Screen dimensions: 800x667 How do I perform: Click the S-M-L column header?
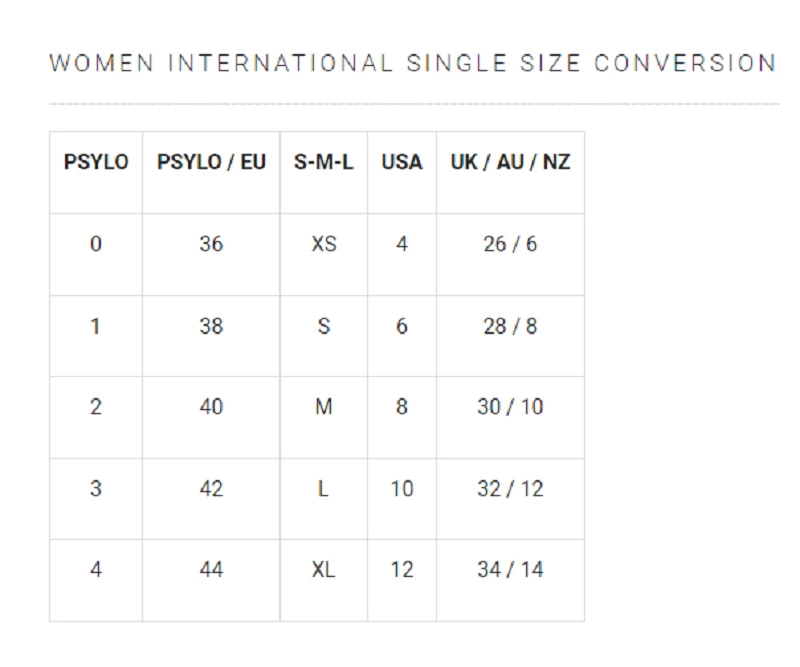tap(324, 162)
